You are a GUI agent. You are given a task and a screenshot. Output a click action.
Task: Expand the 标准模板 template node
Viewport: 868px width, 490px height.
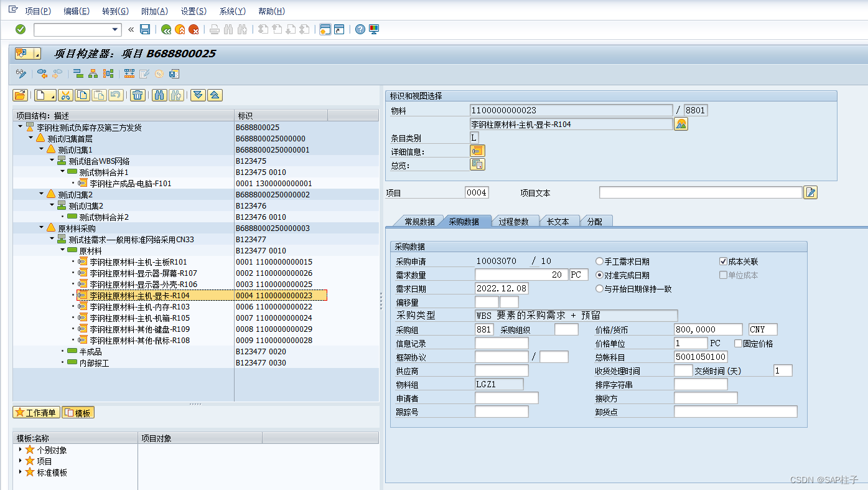click(x=20, y=472)
